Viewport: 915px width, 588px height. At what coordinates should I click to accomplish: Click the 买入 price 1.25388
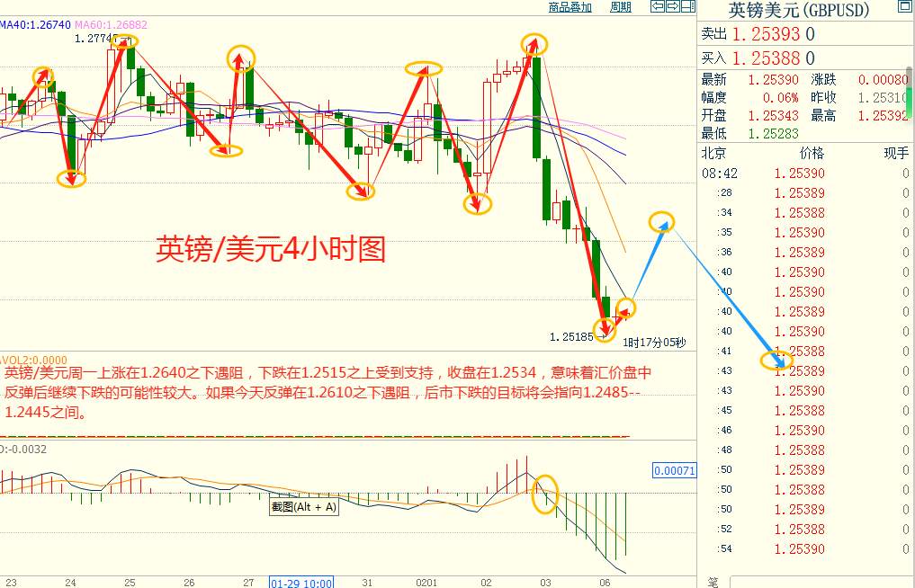pos(766,58)
